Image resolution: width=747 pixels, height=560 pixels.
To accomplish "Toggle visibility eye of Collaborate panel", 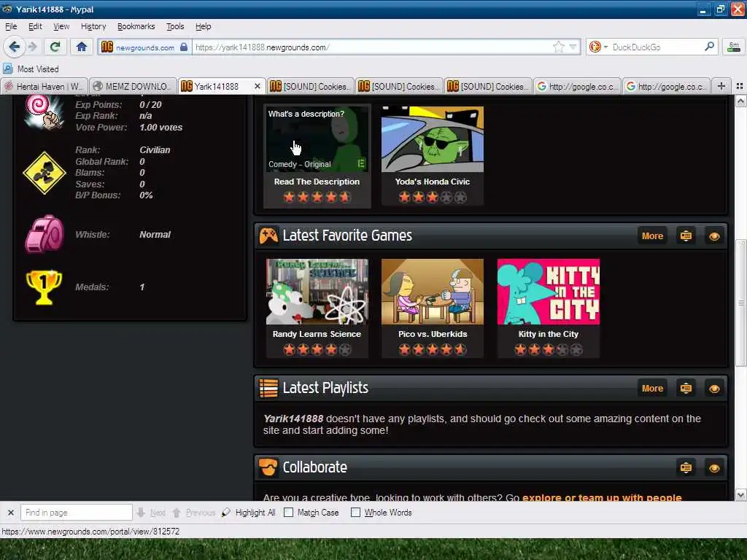I will pyautogui.click(x=713, y=467).
